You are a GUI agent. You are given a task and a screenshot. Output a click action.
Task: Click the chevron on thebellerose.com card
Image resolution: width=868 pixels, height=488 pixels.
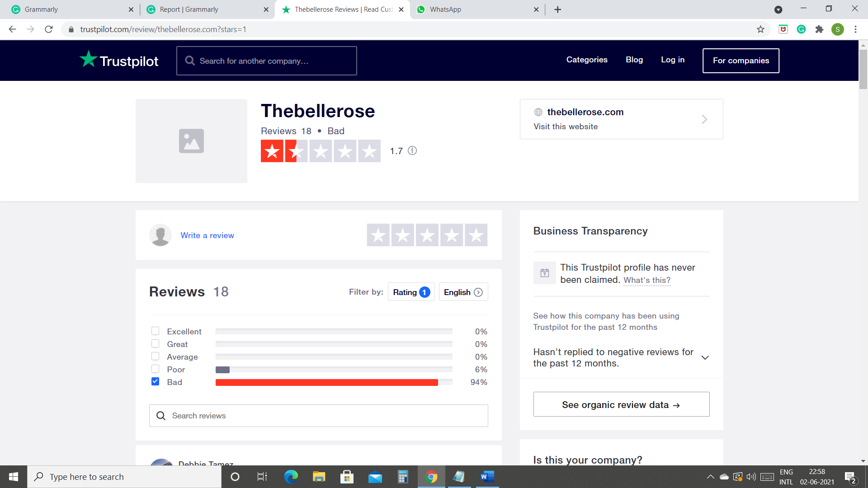click(x=704, y=119)
